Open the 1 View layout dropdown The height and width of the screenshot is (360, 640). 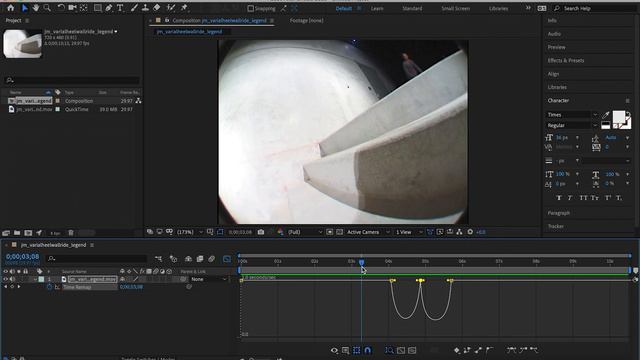coord(409,232)
